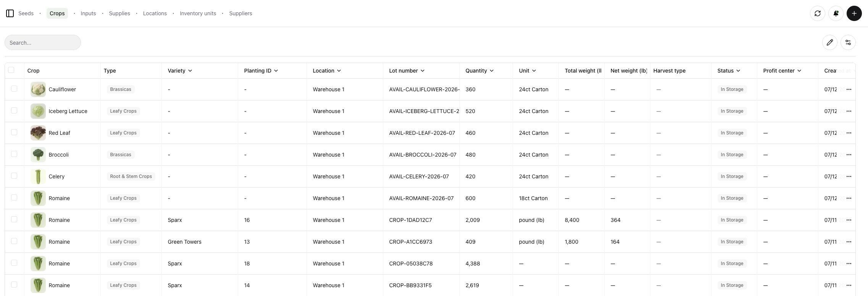Click the refresh sync icon
This screenshot has height=296, width=868.
click(x=817, y=13)
